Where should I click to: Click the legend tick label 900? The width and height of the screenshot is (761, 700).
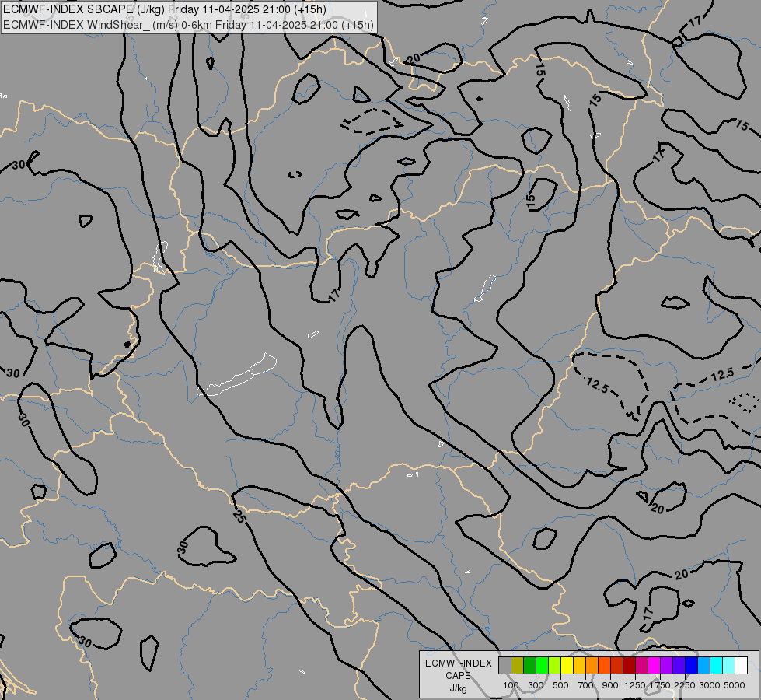tap(610, 685)
